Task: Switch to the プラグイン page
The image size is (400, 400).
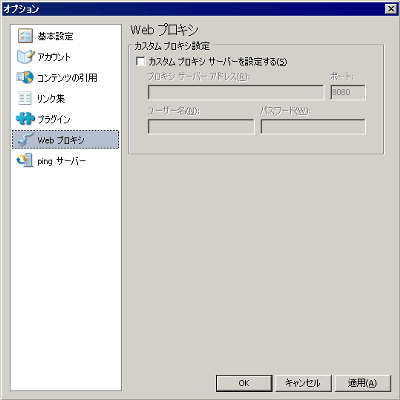Action: [x=54, y=119]
